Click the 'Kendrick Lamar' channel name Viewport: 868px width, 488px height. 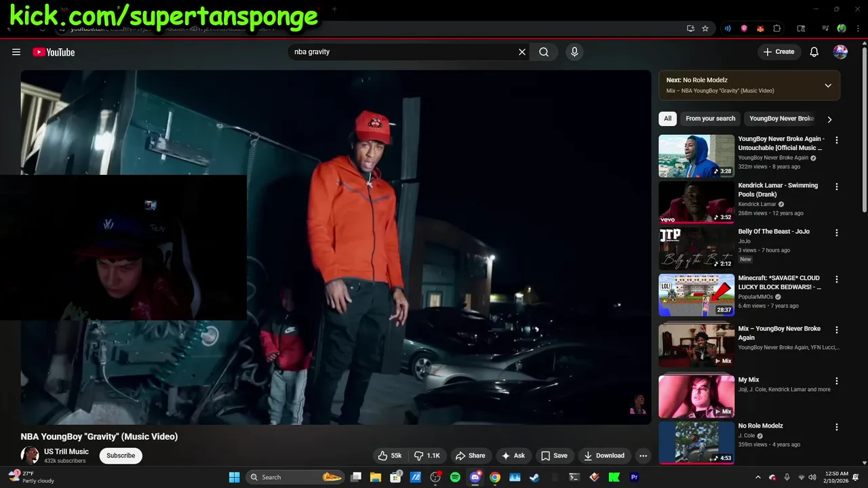tap(757, 204)
